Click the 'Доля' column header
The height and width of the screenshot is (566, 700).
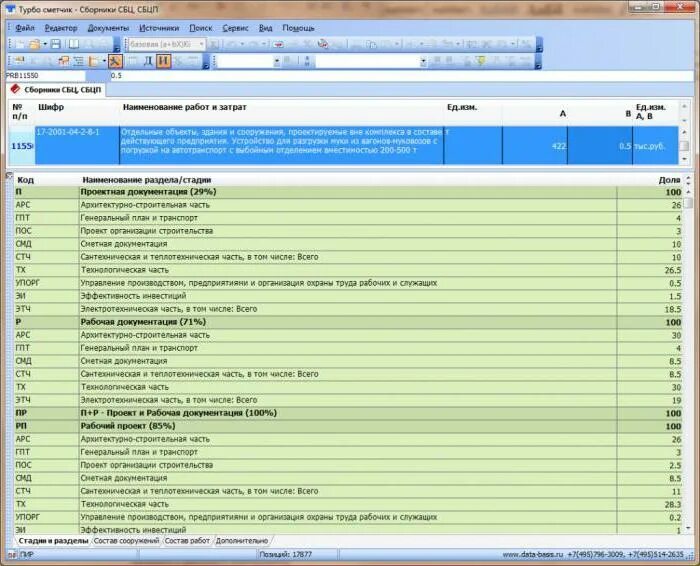click(669, 180)
